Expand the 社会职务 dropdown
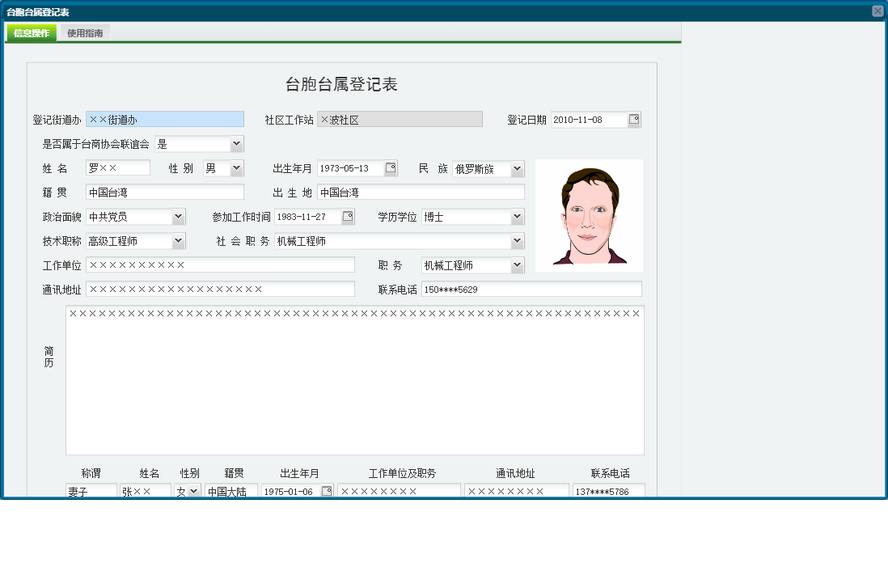The image size is (888, 588). pyautogui.click(x=517, y=241)
